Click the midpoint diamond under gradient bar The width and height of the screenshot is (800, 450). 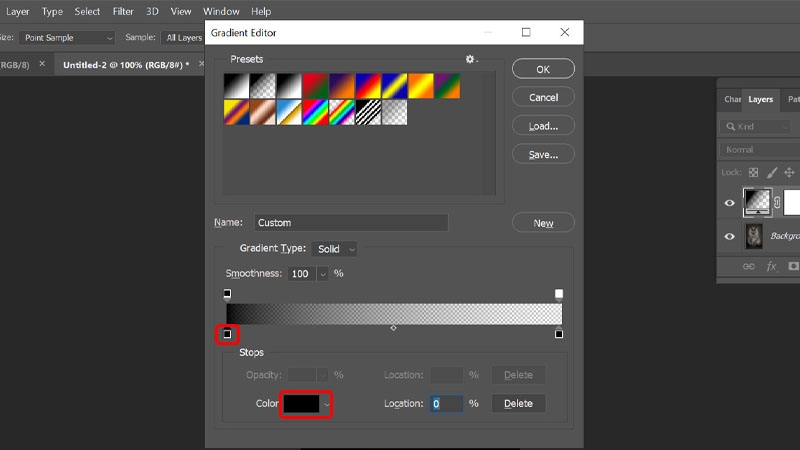click(393, 328)
